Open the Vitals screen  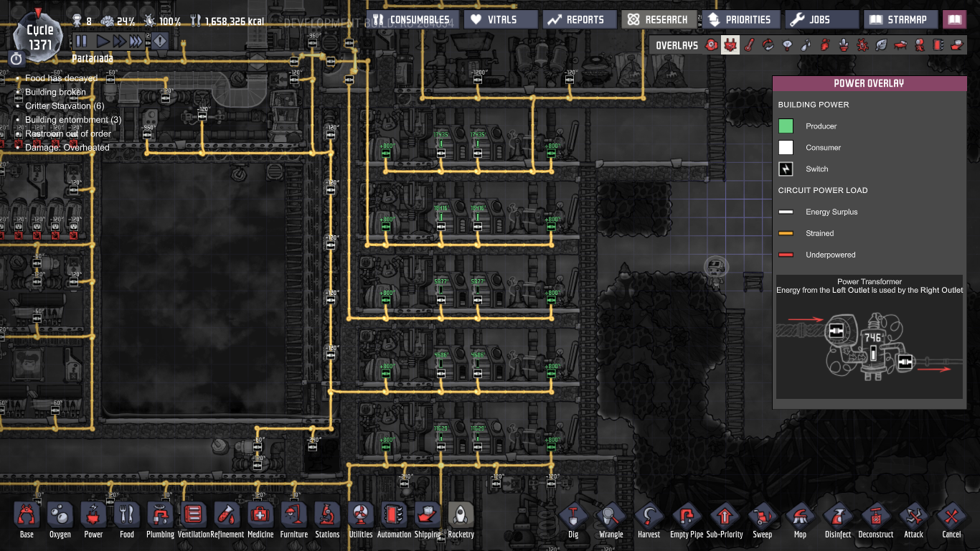500,19
